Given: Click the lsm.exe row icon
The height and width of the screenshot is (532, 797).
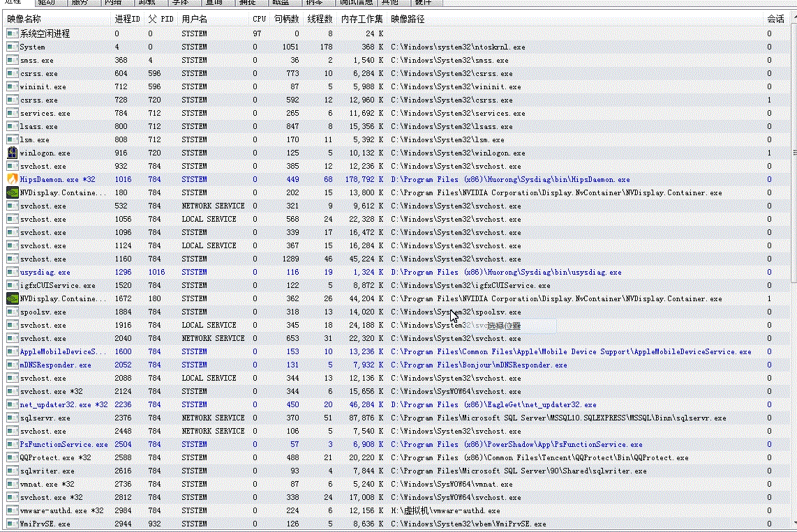Looking at the screenshot, I should click(12, 139).
